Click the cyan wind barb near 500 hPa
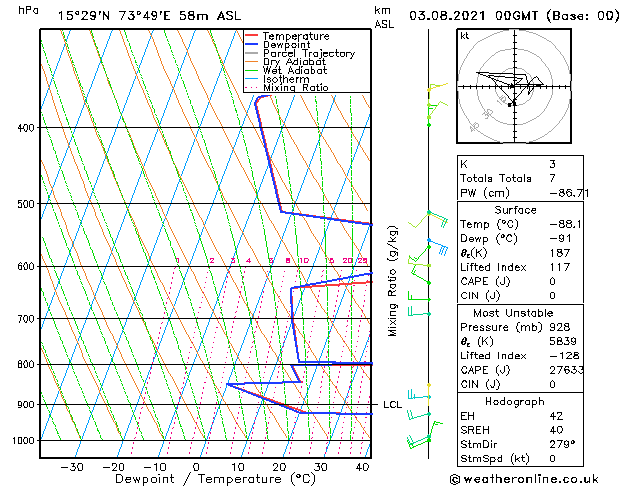The height and width of the screenshot is (486, 629). [438, 219]
